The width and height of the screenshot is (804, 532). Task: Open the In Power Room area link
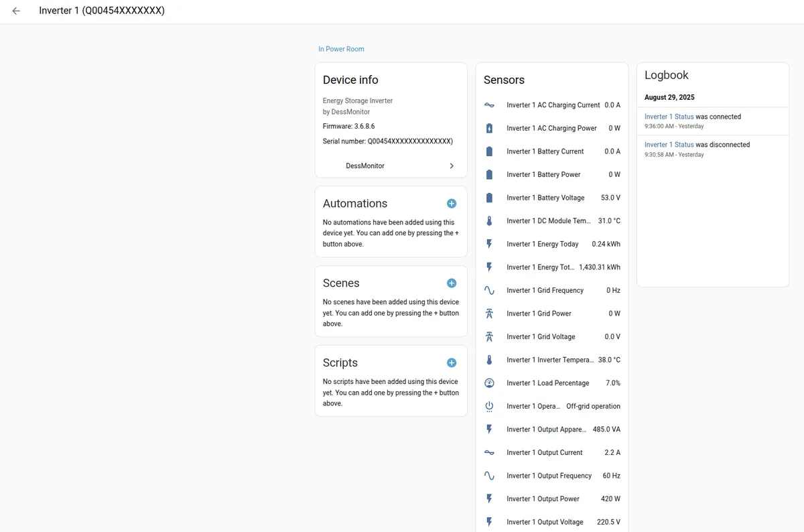click(x=341, y=49)
